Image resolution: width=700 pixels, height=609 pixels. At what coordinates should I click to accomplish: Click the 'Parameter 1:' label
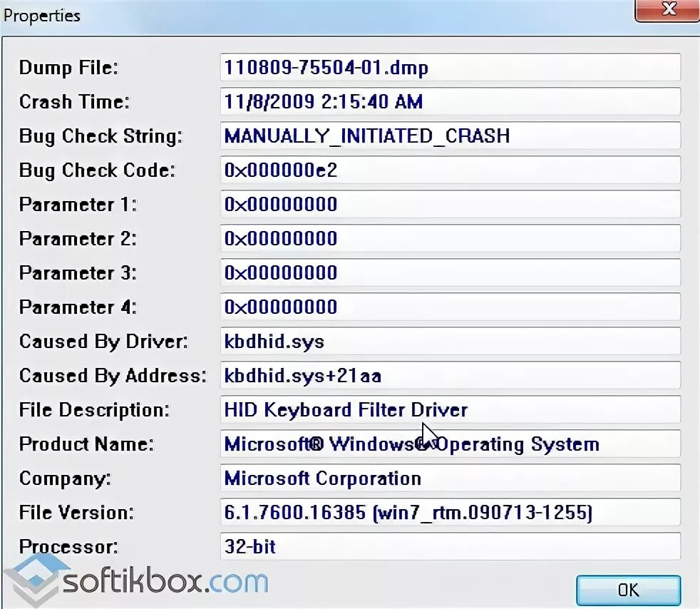click(78, 205)
